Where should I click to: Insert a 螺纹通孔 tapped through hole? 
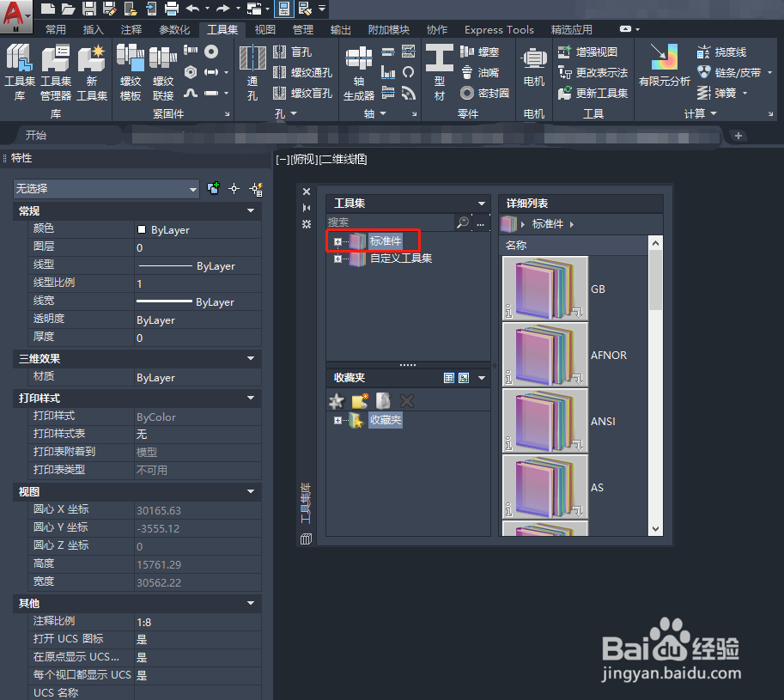[x=302, y=72]
